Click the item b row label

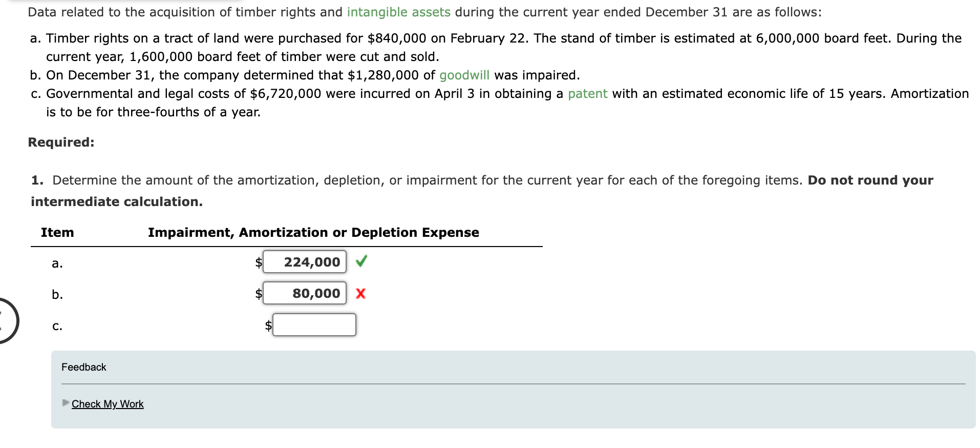pos(57,294)
